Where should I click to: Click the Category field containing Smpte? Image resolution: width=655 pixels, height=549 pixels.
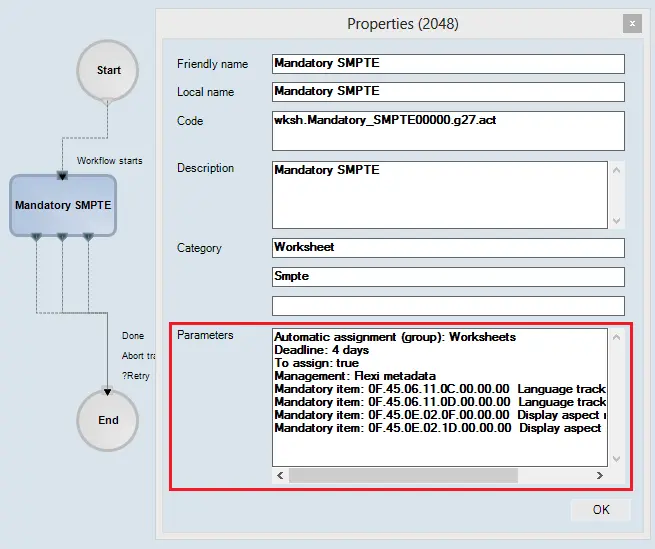point(448,277)
